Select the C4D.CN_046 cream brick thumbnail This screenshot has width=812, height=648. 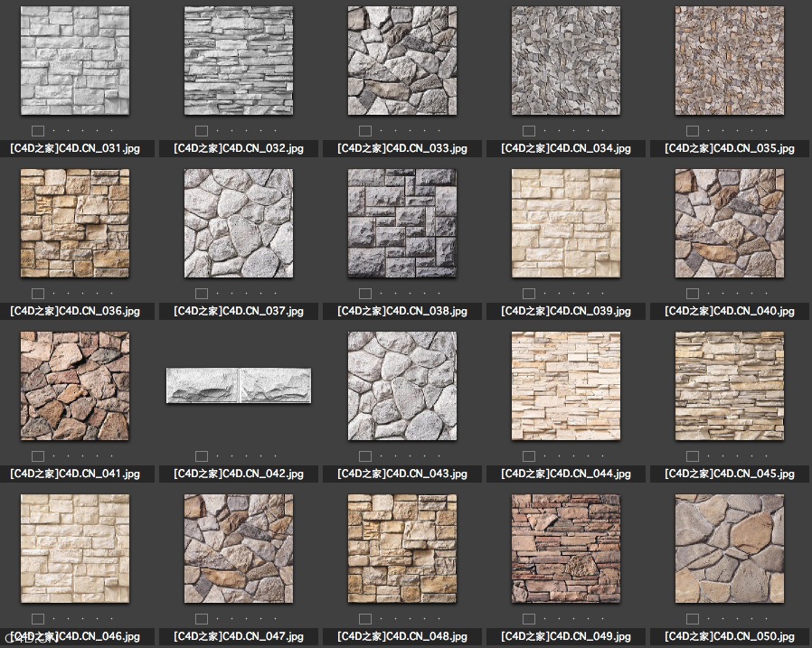[x=75, y=549]
